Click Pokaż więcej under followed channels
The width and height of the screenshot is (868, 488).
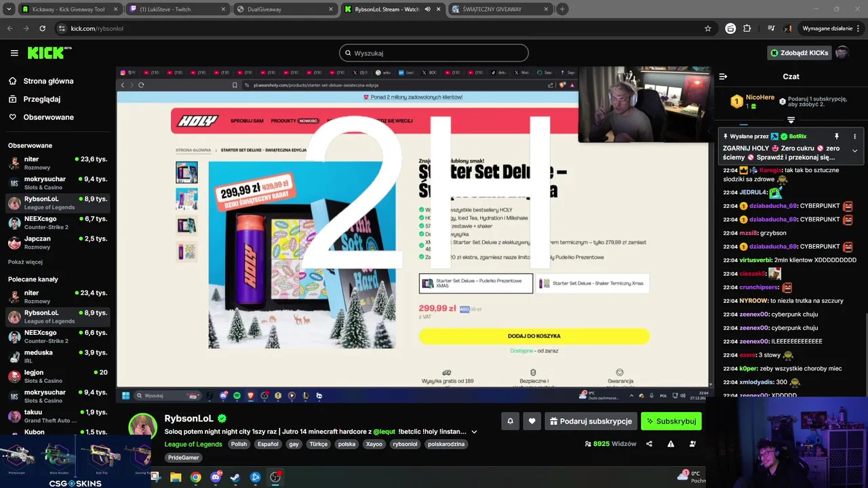25,262
